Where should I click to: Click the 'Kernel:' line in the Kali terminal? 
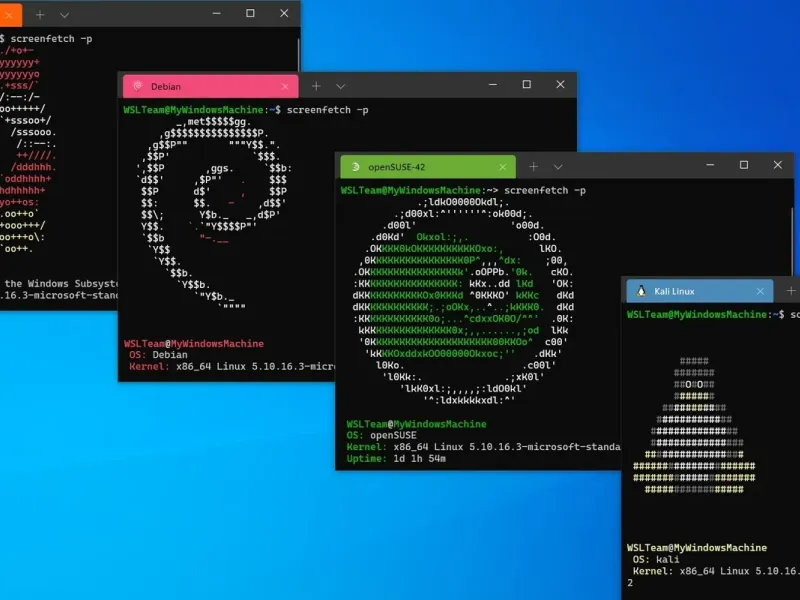click(716, 571)
